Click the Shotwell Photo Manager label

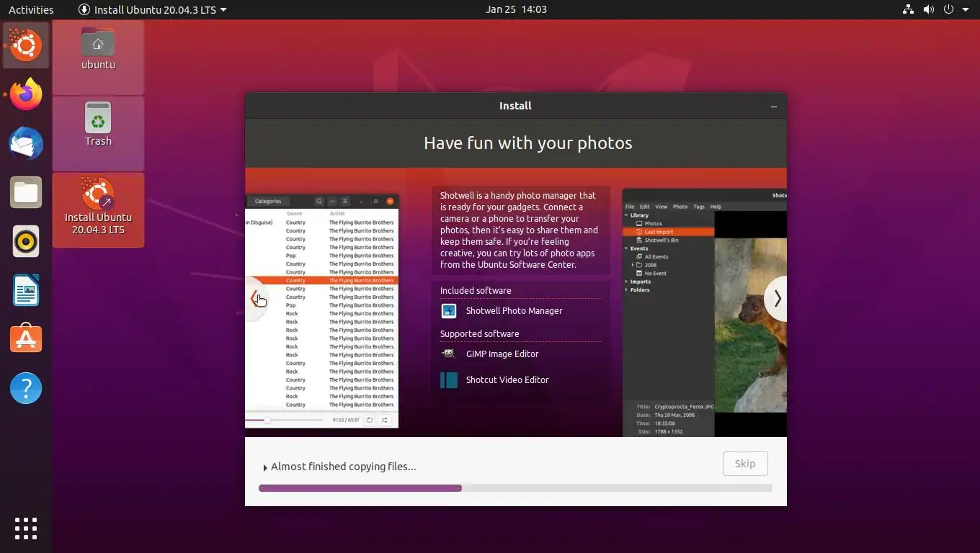514,310
